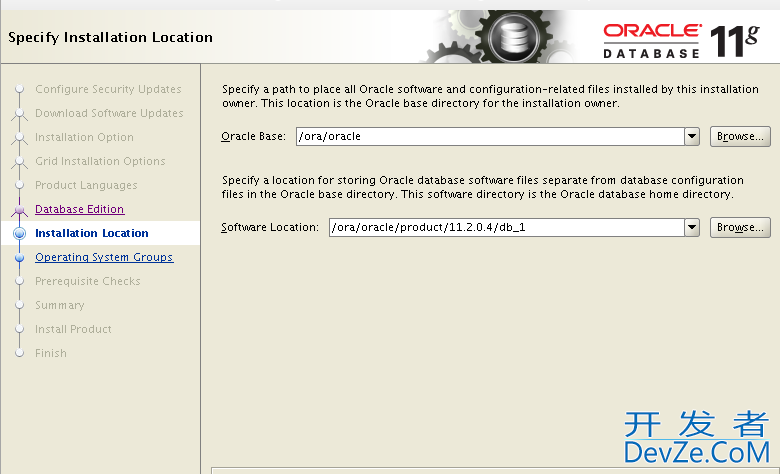Viewport: 780px width, 474px height.
Task: Jump to Operating System Groups step
Action: tap(104, 257)
